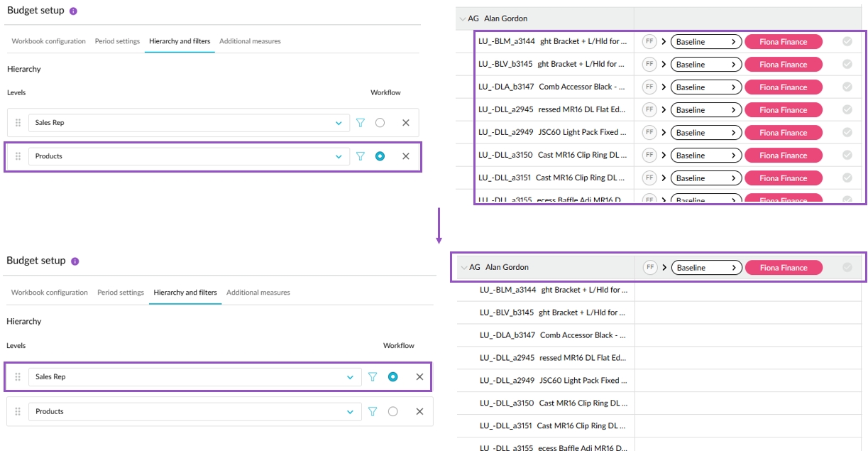Collapse Alan Gordon group in upper grid
The width and height of the screenshot is (868, 451).
tap(463, 19)
